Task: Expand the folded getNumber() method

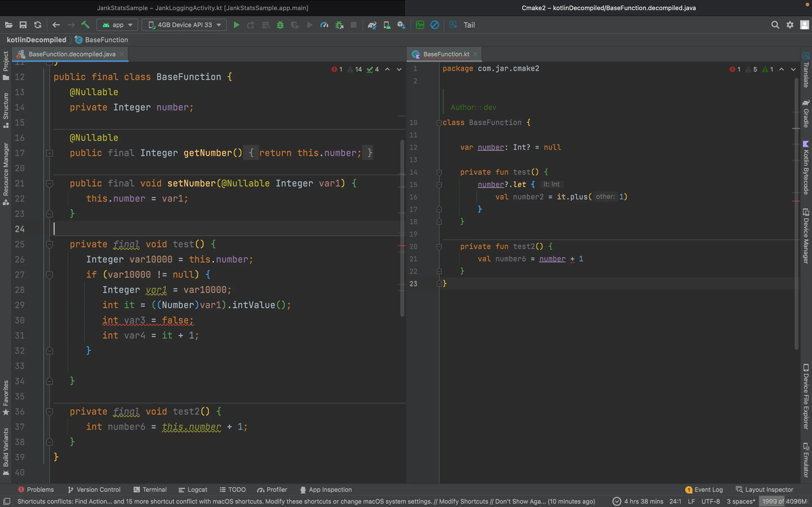Action: tap(50, 153)
